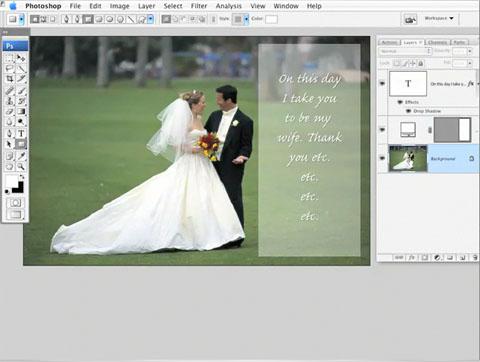Hide the text layer with its eye icon
Viewport: 480px width, 362px height.
click(x=382, y=83)
